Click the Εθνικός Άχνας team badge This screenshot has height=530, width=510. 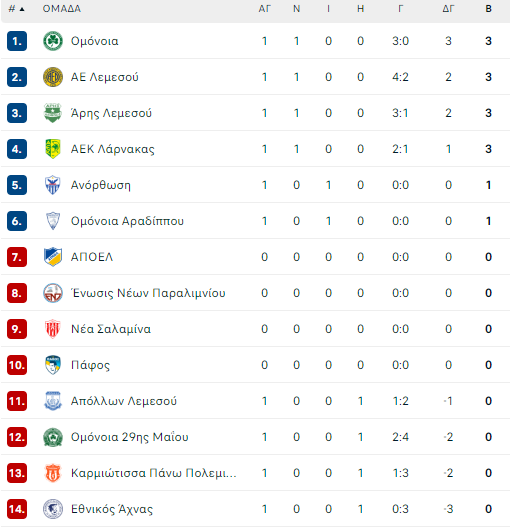(x=53, y=509)
